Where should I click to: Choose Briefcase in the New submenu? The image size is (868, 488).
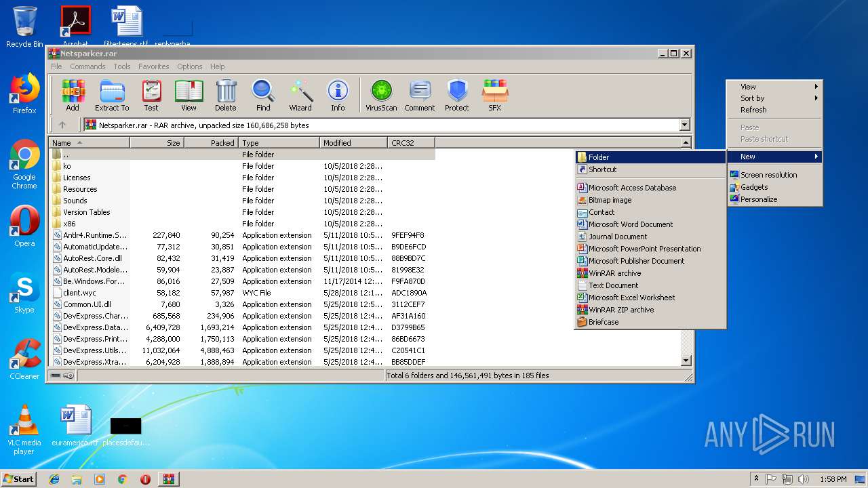click(650, 322)
